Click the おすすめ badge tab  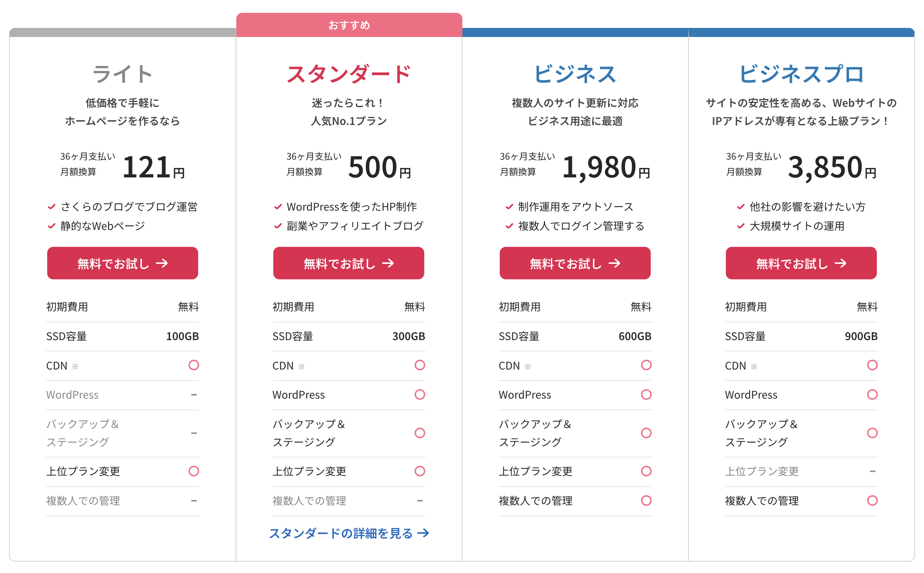(349, 25)
